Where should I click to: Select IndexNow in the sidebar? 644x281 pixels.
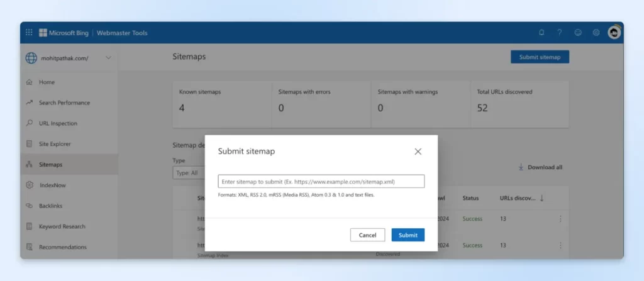pos(52,185)
